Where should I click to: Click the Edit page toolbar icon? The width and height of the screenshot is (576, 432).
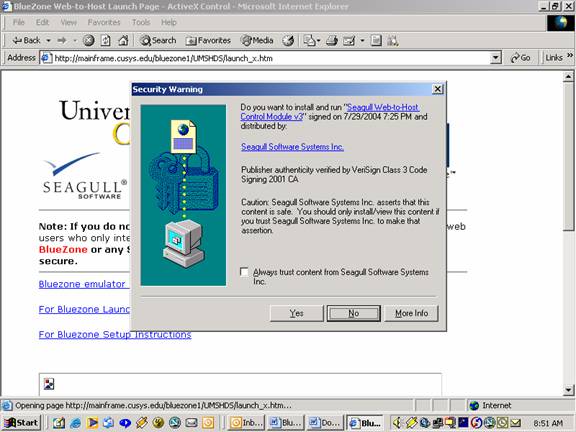click(349, 40)
